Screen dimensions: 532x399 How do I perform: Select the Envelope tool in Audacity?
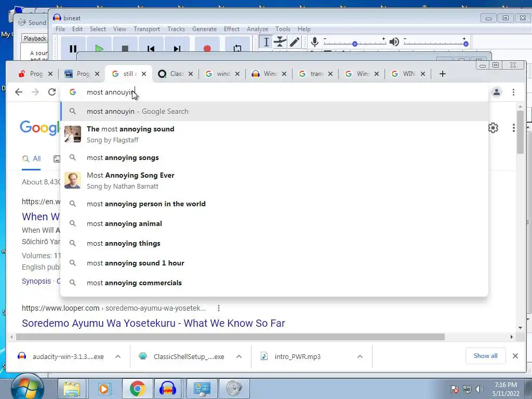pos(280,42)
